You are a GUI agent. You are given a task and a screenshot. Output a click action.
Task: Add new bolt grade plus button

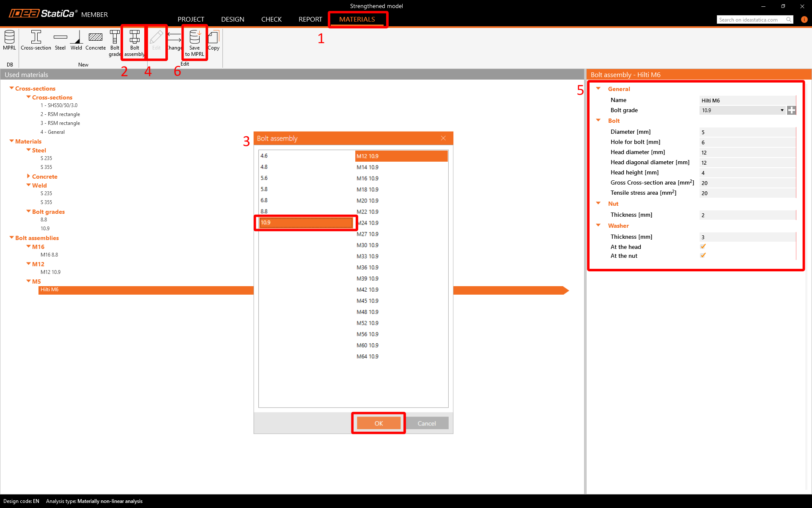[x=792, y=110]
